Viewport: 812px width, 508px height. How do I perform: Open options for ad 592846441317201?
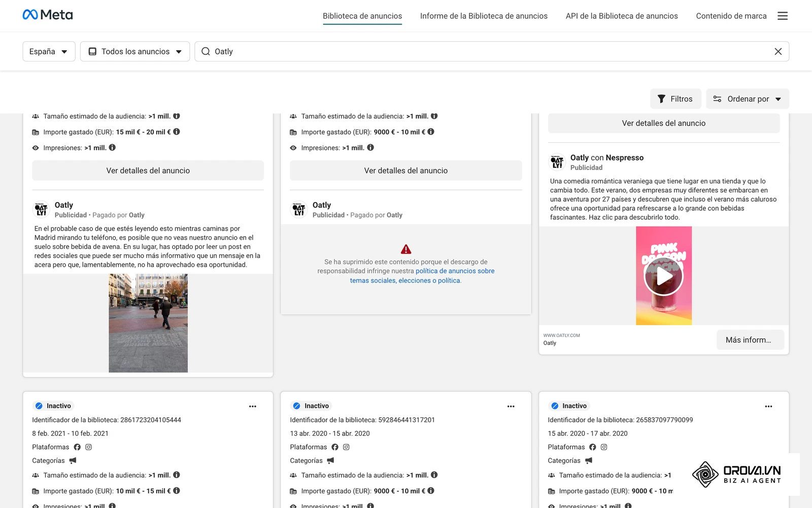tap(511, 406)
